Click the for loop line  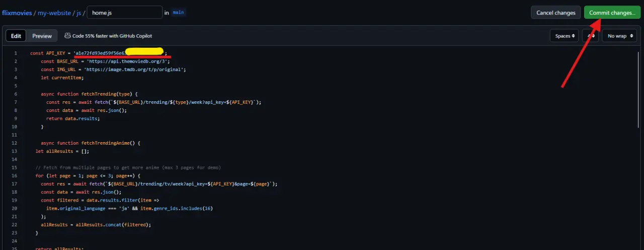tap(87, 175)
